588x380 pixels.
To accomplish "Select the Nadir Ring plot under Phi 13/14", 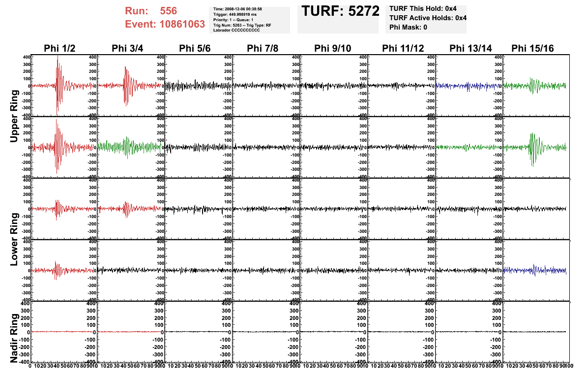I will [469, 332].
